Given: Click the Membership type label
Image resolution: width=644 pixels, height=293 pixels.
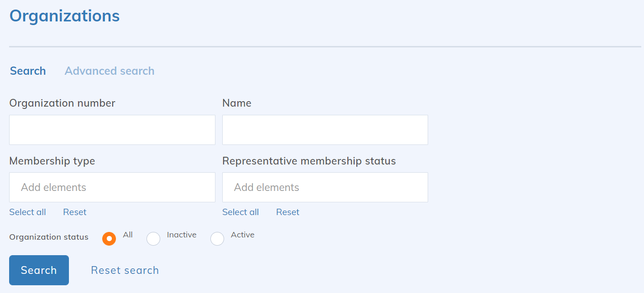Looking at the screenshot, I should (52, 161).
